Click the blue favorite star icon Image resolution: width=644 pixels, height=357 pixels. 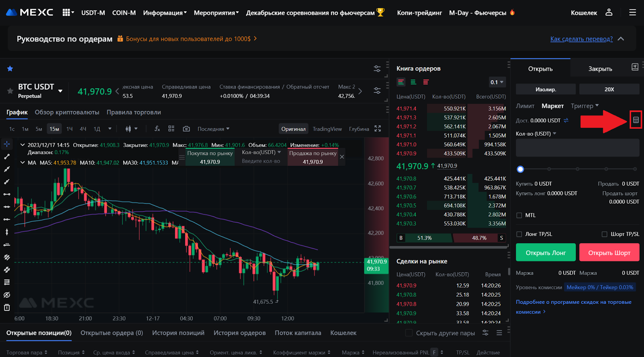click(10, 69)
